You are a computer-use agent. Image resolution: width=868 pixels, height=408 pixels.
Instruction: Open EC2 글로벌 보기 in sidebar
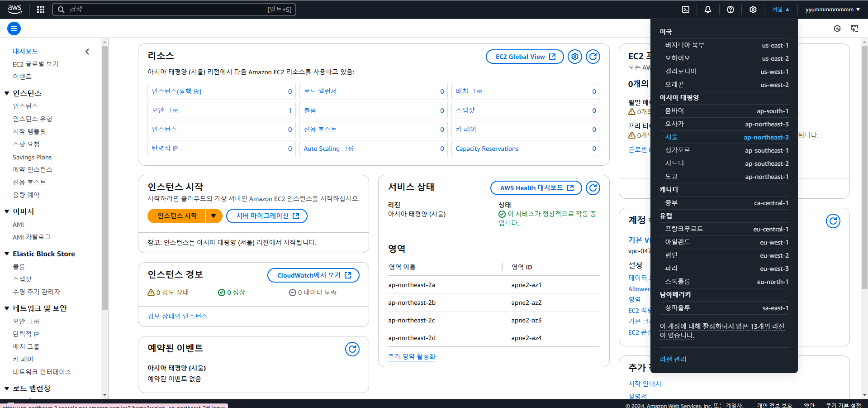click(x=36, y=64)
